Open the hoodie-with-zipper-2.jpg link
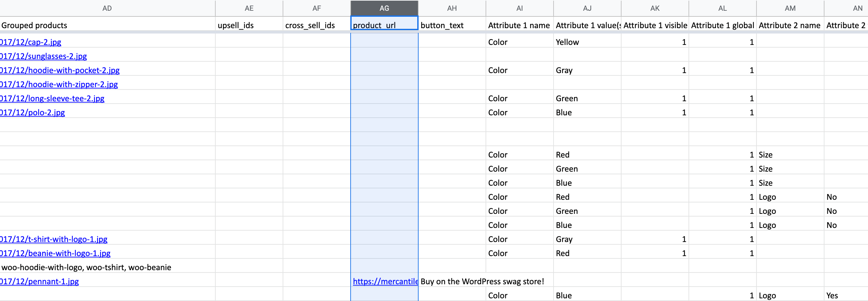 [x=59, y=84]
